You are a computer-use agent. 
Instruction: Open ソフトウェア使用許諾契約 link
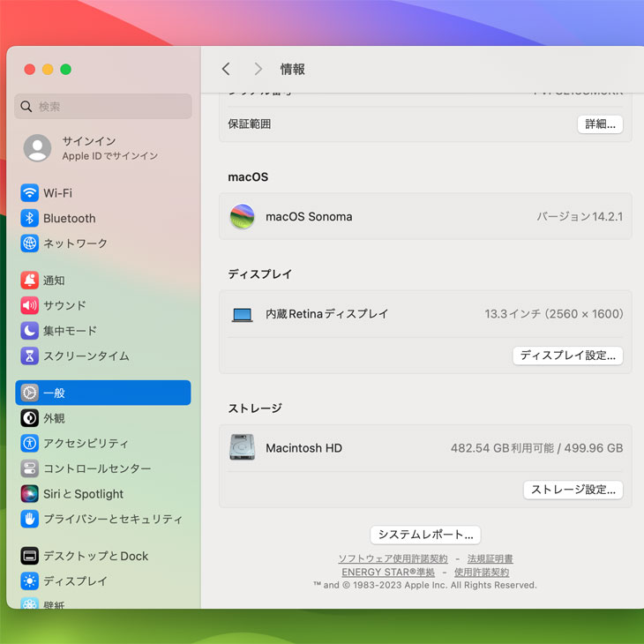pos(393,559)
